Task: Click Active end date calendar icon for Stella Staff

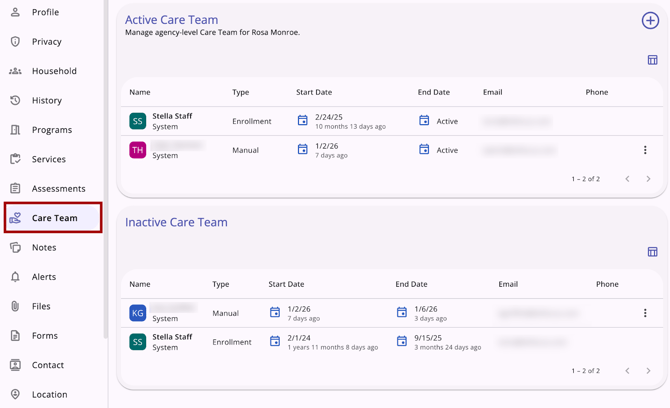Action: coord(424,121)
